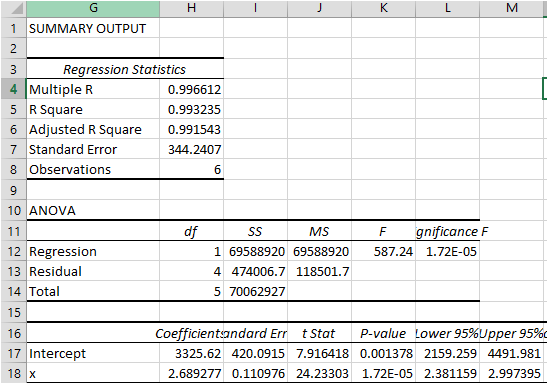Click the SS header cell
Image resolution: width=548 pixels, height=384 pixels.
(255, 231)
